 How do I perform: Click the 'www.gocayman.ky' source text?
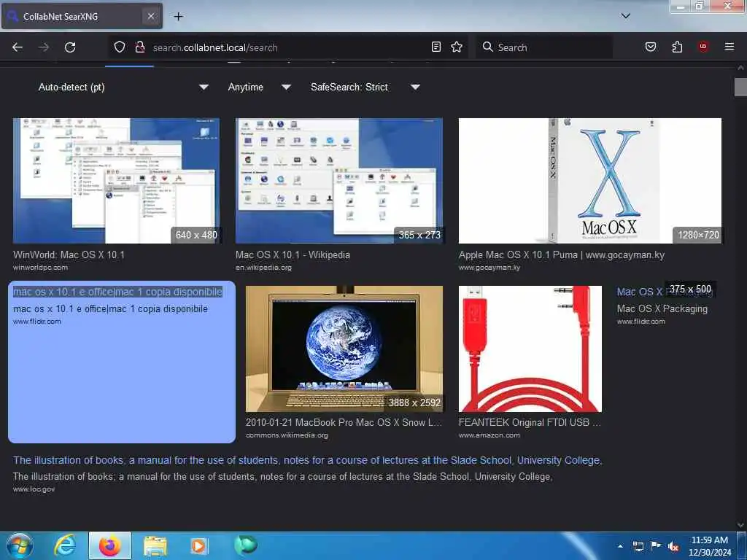489,268
